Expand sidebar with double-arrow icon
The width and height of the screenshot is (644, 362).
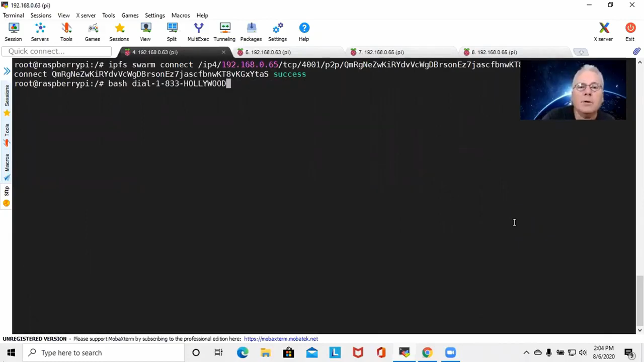7,71
